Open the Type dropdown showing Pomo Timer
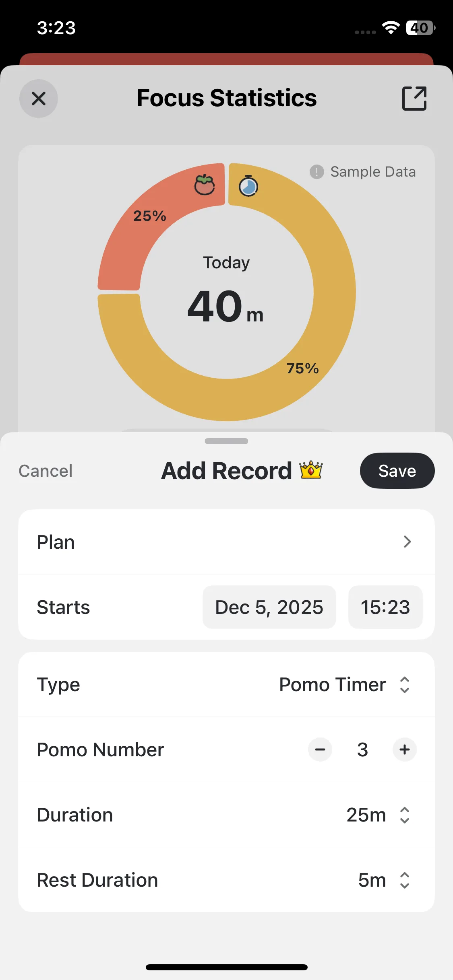This screenshot has height=980, width=453. coord(344,685)
